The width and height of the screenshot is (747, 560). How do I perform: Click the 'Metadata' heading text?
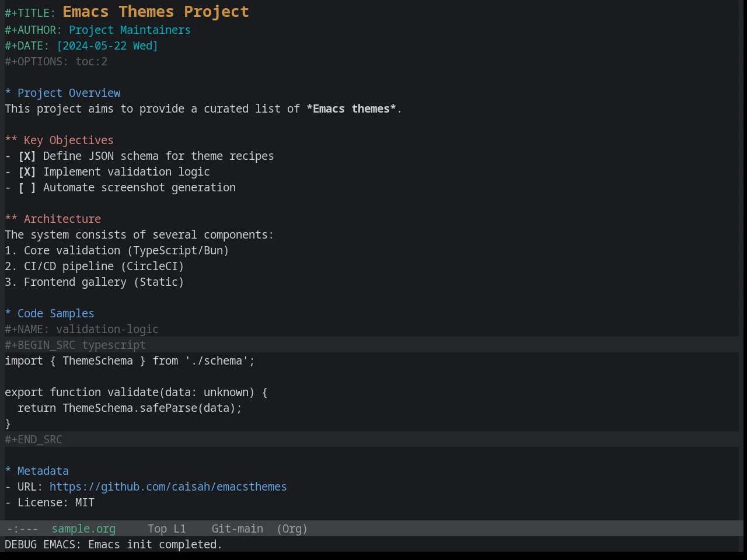[43, 471]
